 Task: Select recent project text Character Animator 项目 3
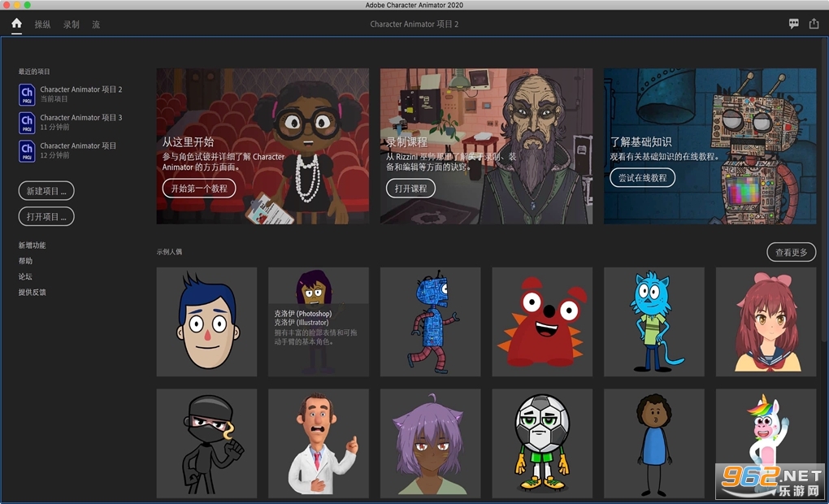click(81, 117)
